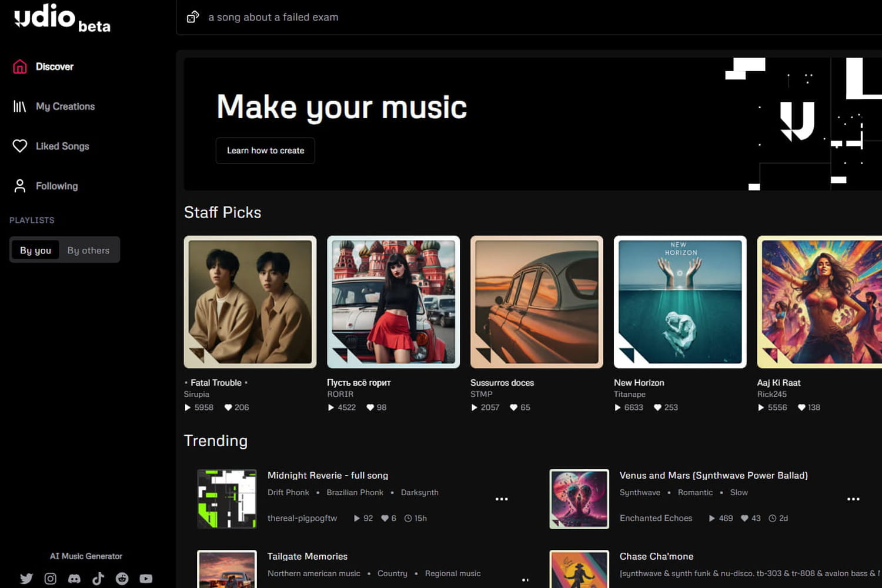Click play count icon under Sussurros doces
The image size is (882, 588).
[x=475, y=407]
